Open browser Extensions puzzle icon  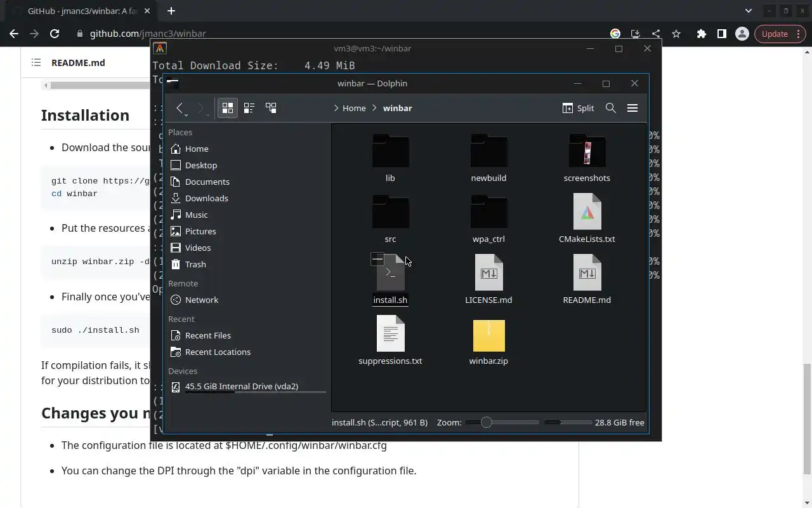click(701, 34)
